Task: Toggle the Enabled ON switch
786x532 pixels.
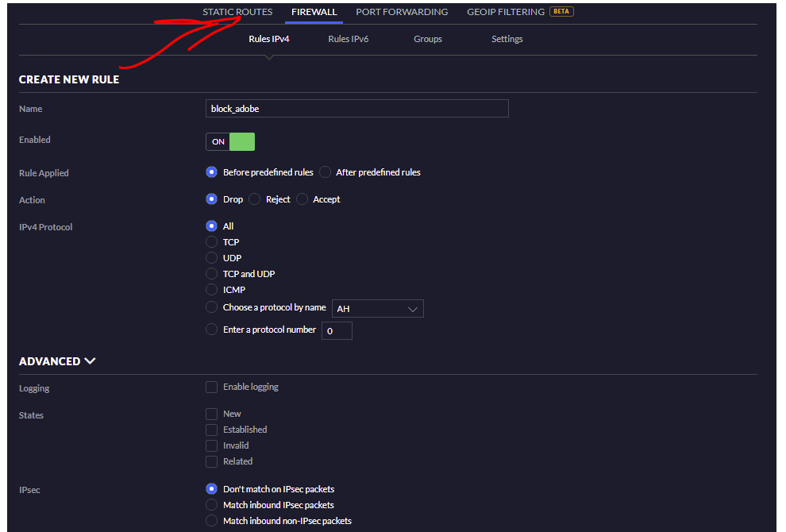Action: pos(230,141)
